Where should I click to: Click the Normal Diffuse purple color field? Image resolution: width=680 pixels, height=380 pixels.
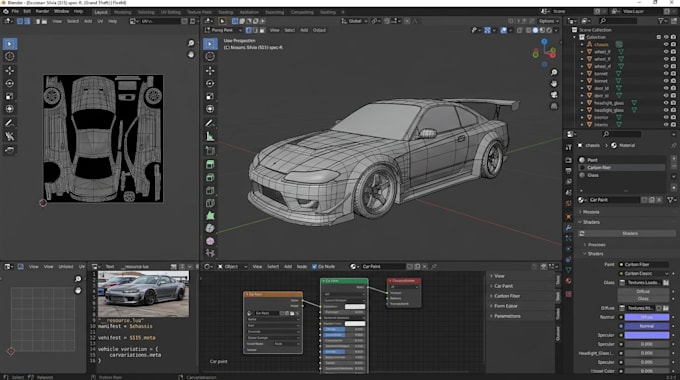tap(647, 317)
